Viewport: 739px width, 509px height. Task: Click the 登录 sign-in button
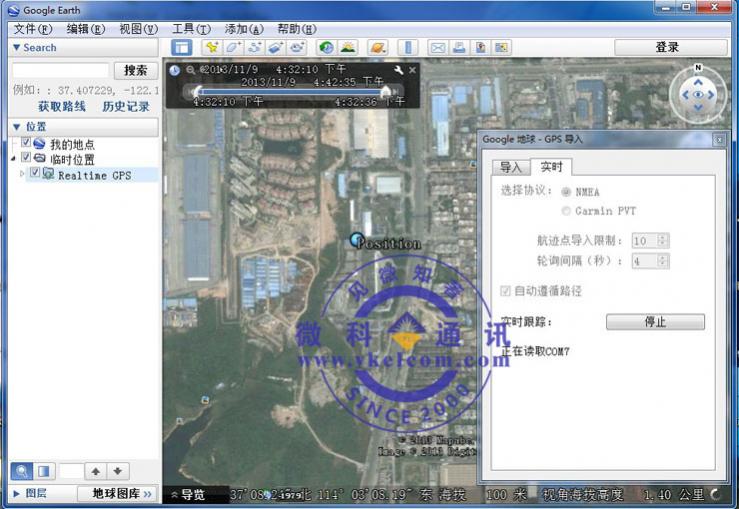point(666,47)
